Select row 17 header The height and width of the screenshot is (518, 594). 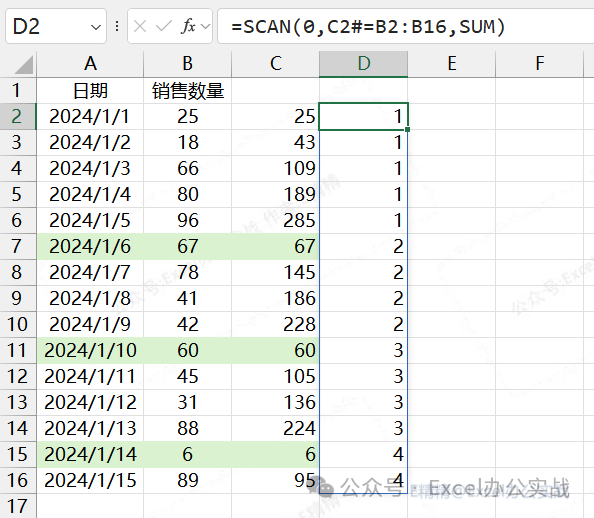tap(18, 506)
